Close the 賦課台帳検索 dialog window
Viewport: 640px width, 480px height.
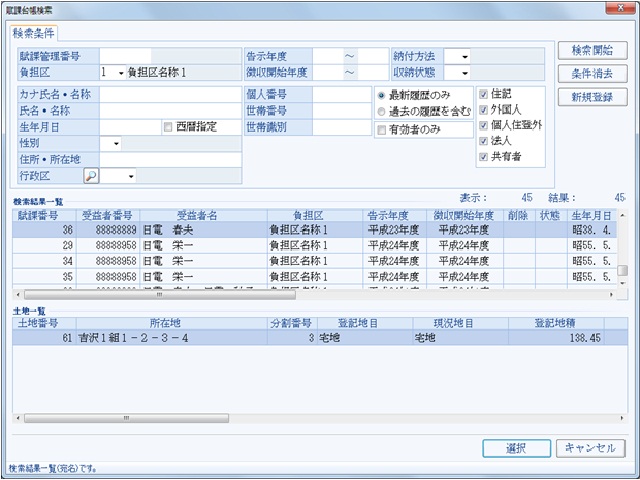pos(617,9)
